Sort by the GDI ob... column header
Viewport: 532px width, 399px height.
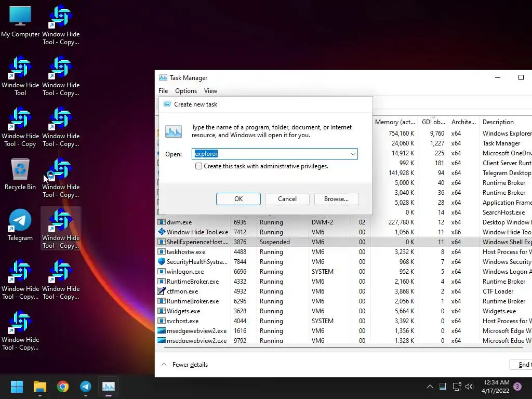(x=433, y=122)
